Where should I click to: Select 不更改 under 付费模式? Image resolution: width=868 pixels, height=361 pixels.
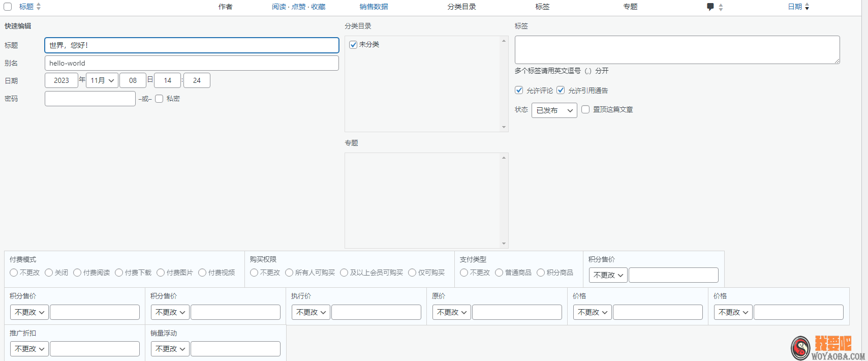14,273
